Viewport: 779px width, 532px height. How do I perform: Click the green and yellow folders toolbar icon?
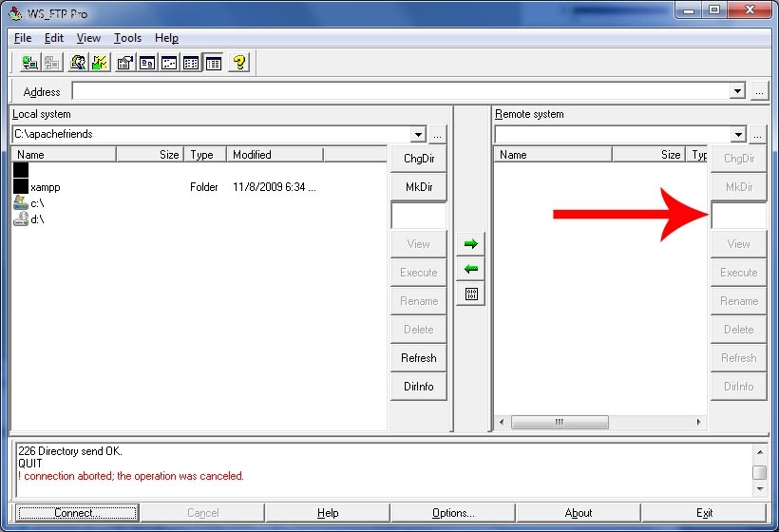[100, 63]
